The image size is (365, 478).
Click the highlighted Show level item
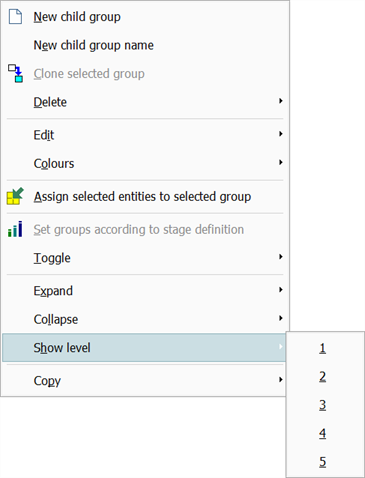coord(144,348)
